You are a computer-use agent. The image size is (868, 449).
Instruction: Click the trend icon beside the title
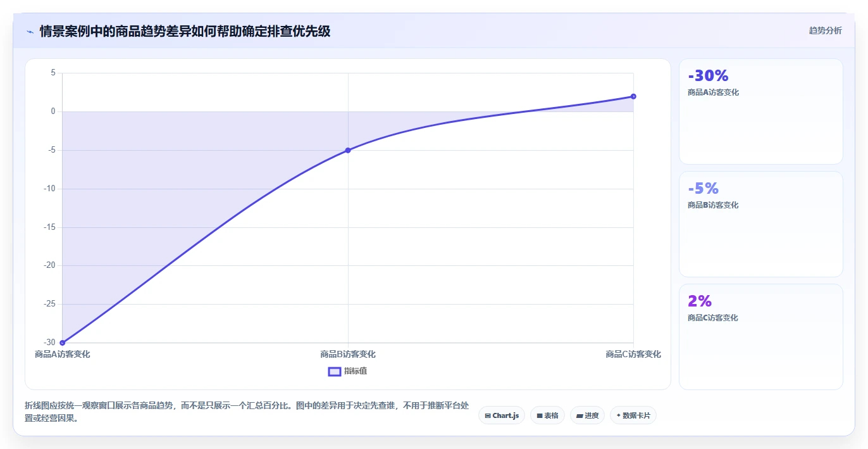(x=30, y=31)
